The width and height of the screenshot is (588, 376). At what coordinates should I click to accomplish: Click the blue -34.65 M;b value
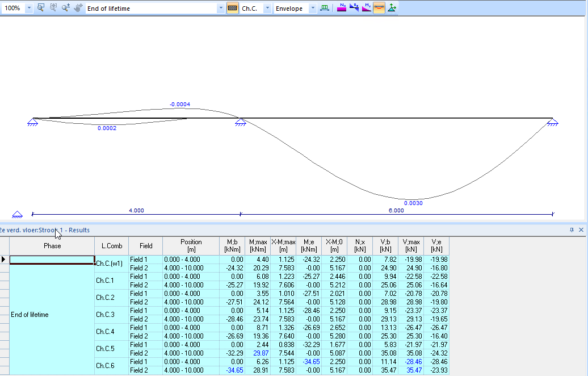(235, 370)
